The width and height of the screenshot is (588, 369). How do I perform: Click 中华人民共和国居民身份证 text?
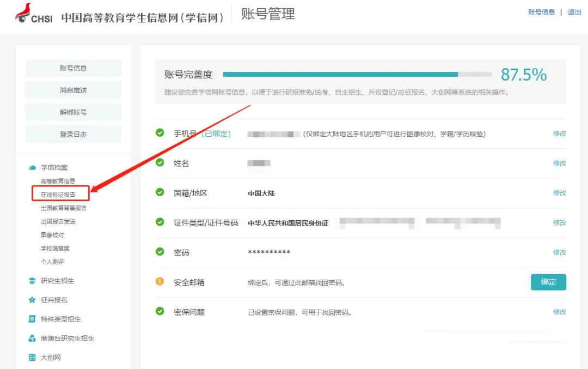pos(288,223)
